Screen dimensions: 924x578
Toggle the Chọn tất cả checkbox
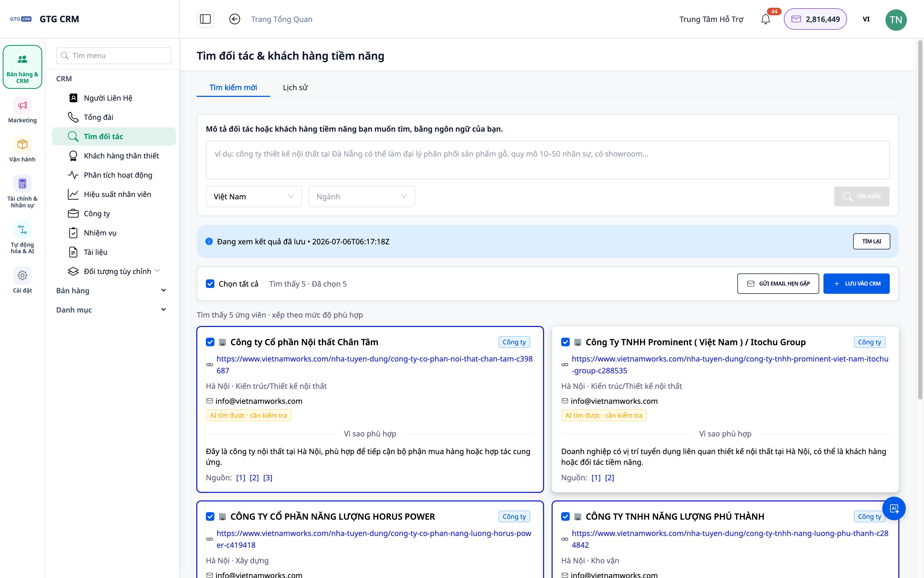coord(210,284)
